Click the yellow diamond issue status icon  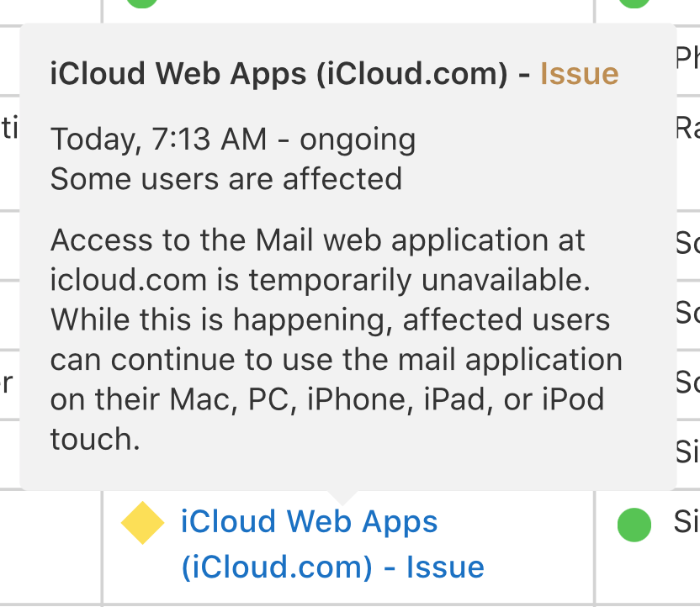tap(142, 523)
